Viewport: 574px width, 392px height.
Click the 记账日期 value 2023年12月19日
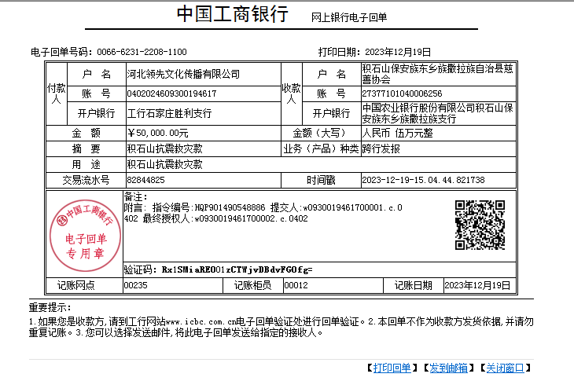(477, 285)
